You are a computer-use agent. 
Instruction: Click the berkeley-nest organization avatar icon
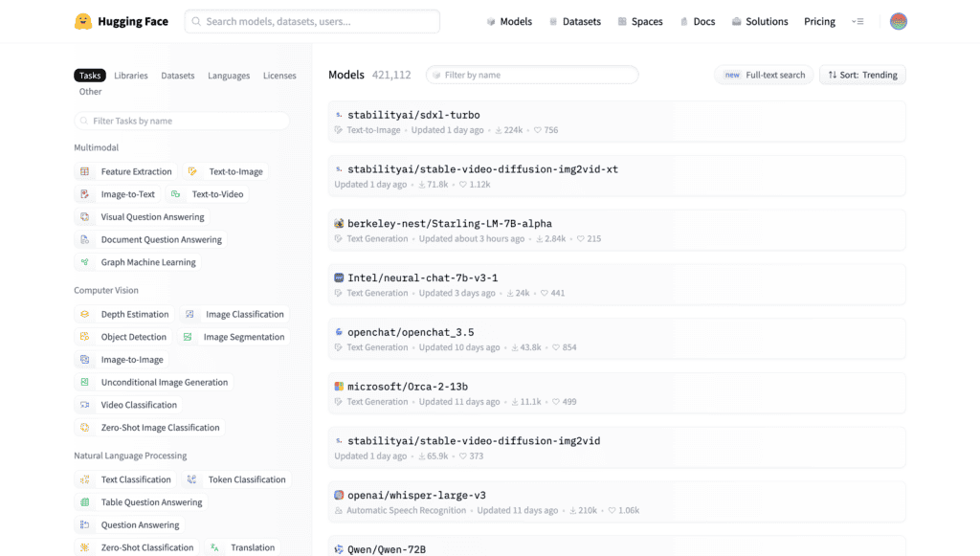pyautogui.click(x=339, y=223)
